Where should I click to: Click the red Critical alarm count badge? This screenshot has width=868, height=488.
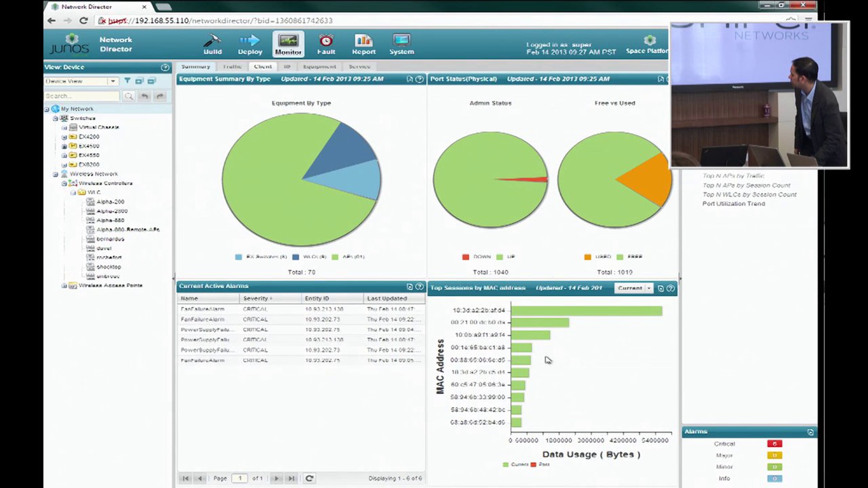click(775, 444)
